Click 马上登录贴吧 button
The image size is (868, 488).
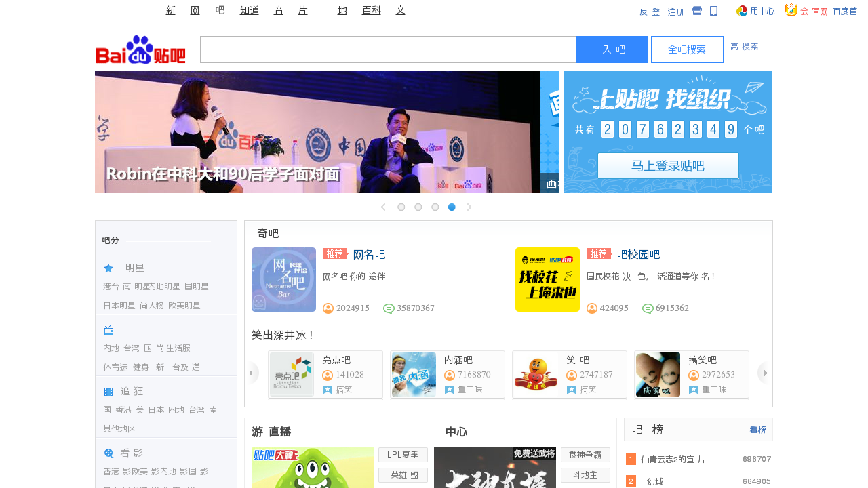tap(668, 165)
